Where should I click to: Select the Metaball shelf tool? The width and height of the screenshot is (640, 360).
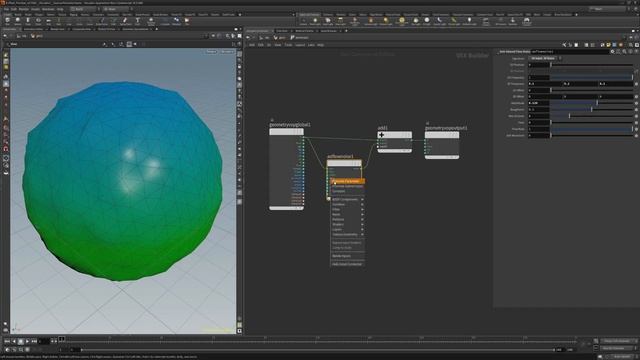176,21
